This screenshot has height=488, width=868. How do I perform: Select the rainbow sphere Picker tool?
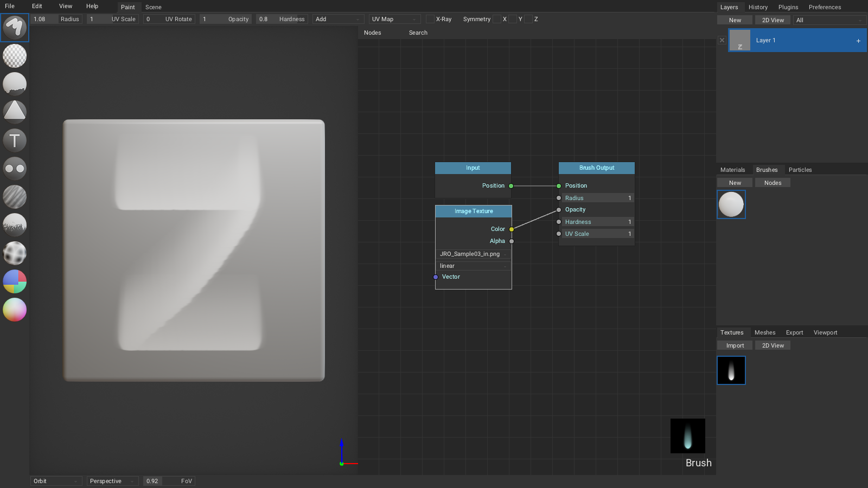15,310
